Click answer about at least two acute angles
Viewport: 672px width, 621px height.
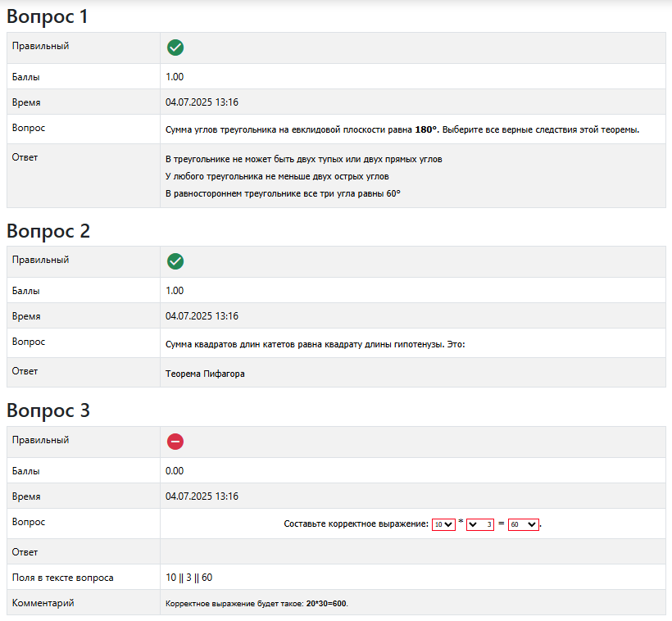tap(277, 176)
